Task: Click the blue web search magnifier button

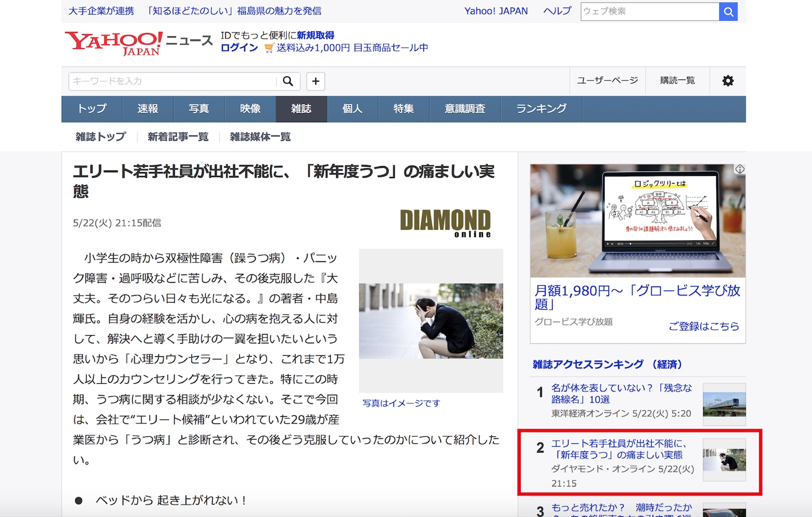Action: click(x=728, y=11)
